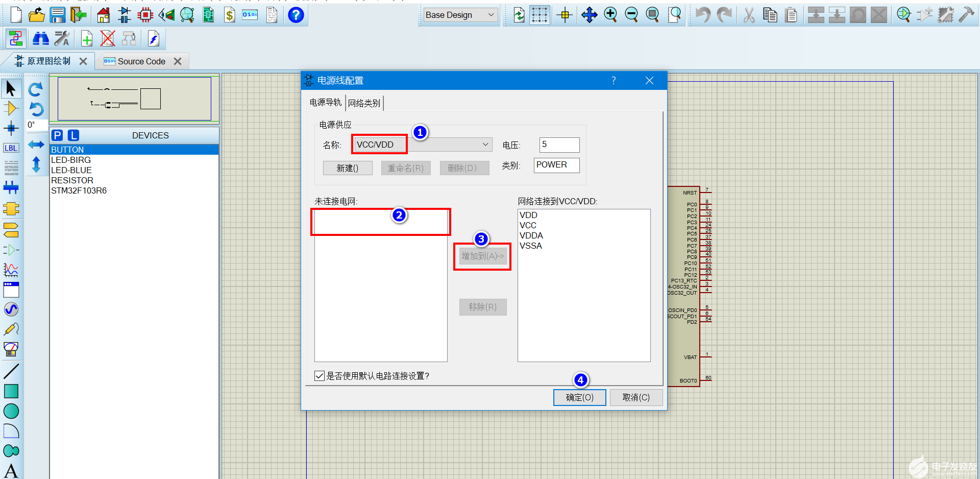Image resolution: width=980 pixels, height=479 pixels.
Task: Click the rotation angle field
Action: pos(37,125)
